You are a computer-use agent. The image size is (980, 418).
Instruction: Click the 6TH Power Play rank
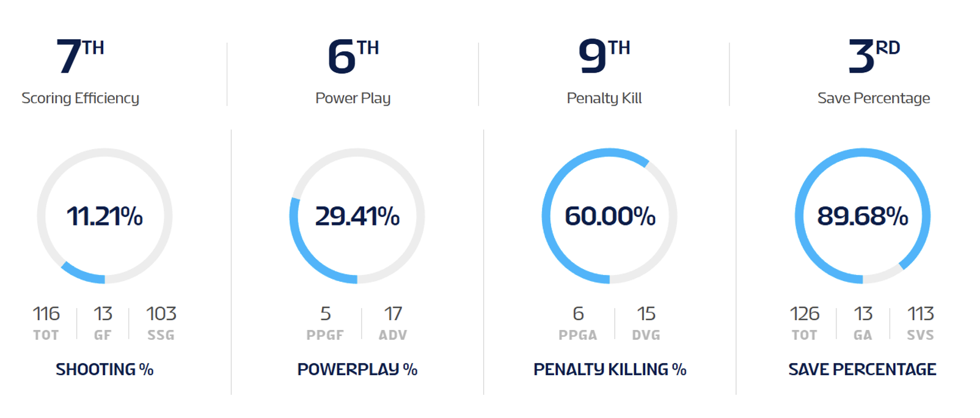(353, 57)
